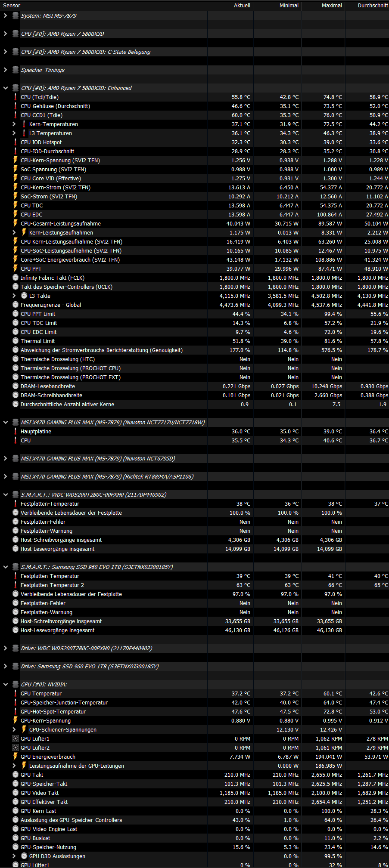Screen dimensions: 389x868
Task: Click the clock icon for GPU Takt
Action: (x=16, y=775)
